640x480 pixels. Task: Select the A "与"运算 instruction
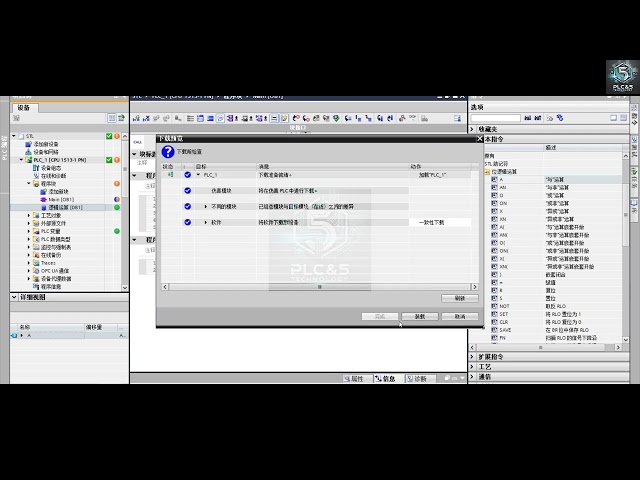[555, 180]
